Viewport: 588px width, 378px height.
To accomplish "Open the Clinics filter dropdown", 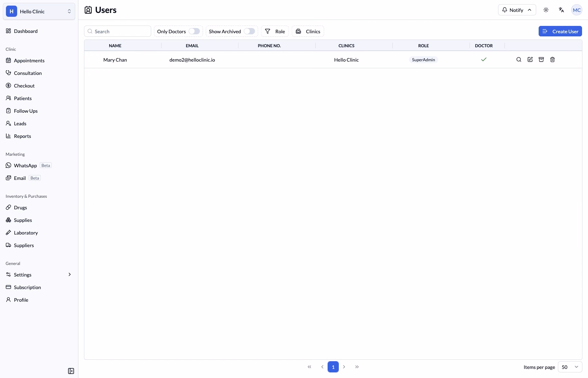I will click(x=308, y=31).
